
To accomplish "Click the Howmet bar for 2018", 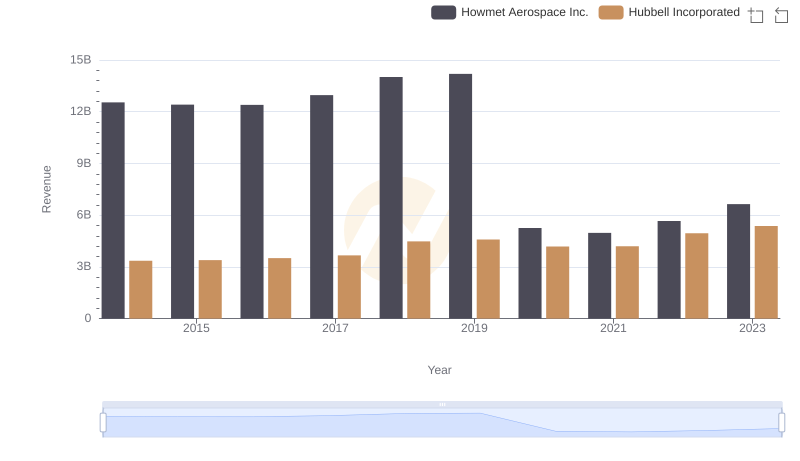I will point(391,198).
